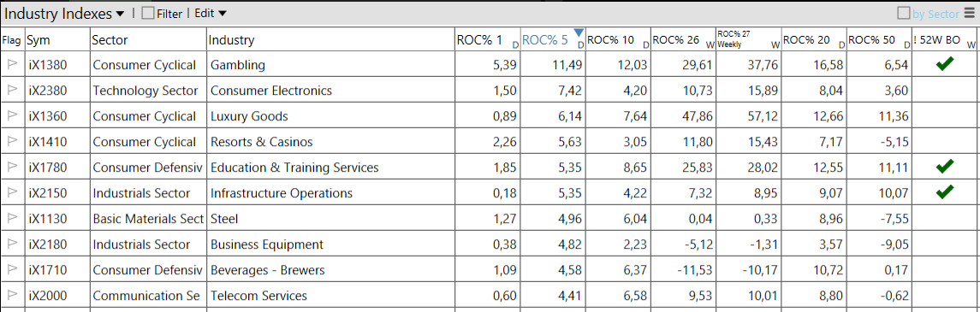Flag the iX2380 Consumer Electronics row
The height and width of the screenshot is (312, 980).
pyautogui.click(x=13, y=90)
